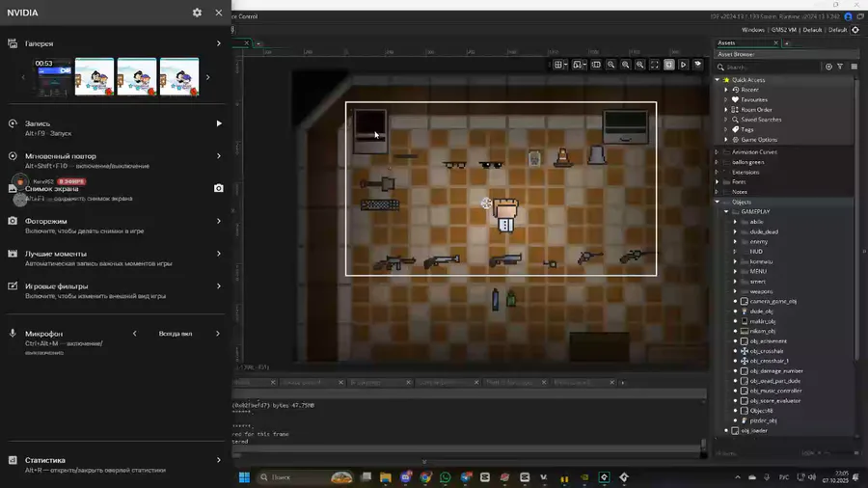
Task: Expand the Fonts folder
Action: 718,182
